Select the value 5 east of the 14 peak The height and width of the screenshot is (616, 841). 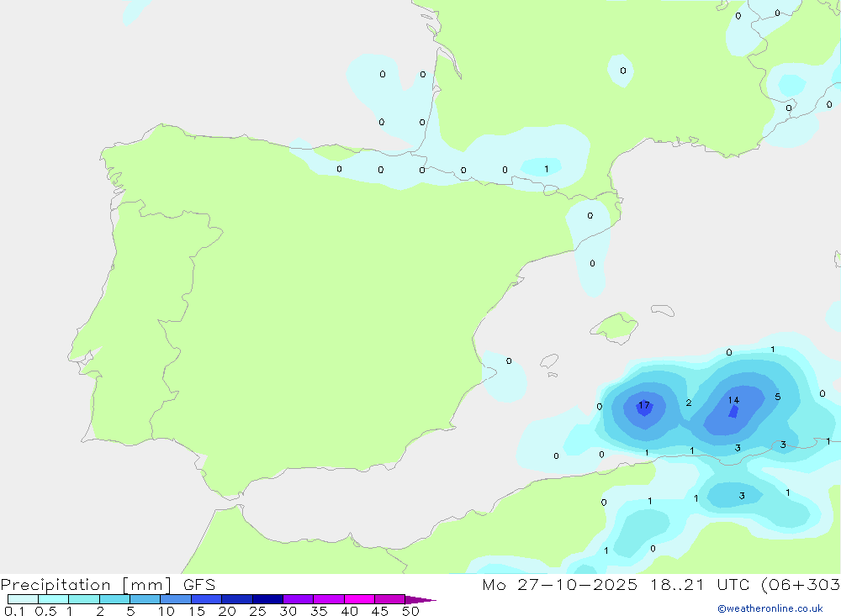[778, 397]
